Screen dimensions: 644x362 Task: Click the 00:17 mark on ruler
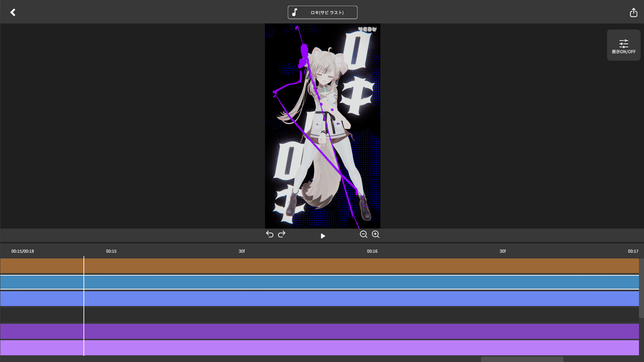pyautogui.click(x=633, y=251)
